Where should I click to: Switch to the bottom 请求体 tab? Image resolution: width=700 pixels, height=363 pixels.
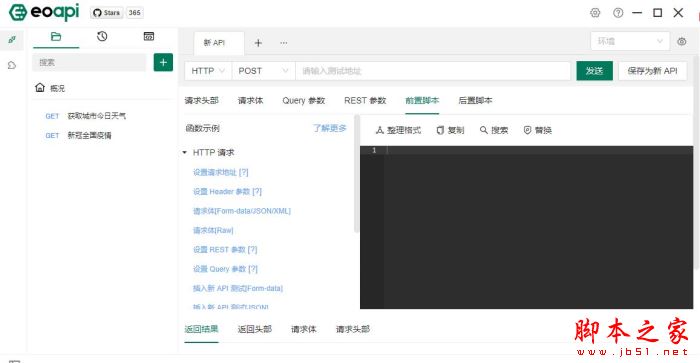[304, 329]
